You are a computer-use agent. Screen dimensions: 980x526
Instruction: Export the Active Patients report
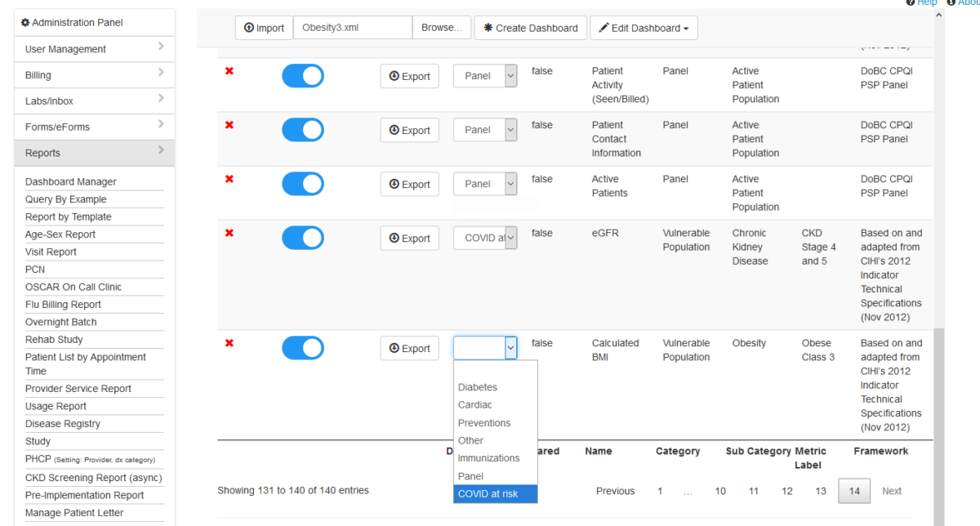[409, 184]
